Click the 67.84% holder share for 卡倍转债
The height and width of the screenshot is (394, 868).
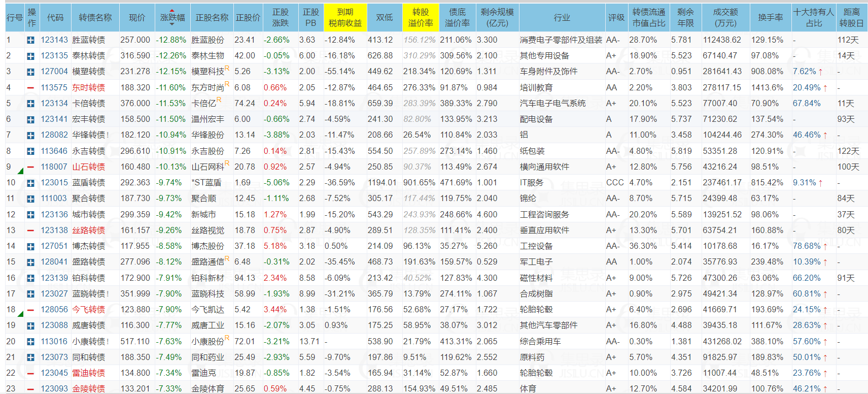point(807,104)
